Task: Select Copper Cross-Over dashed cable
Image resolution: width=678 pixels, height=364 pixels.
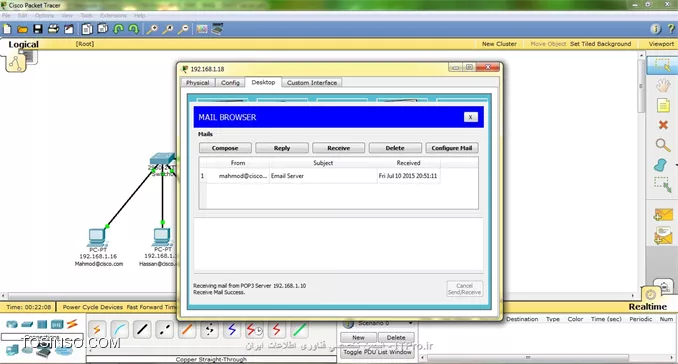Action: (164, 330)
